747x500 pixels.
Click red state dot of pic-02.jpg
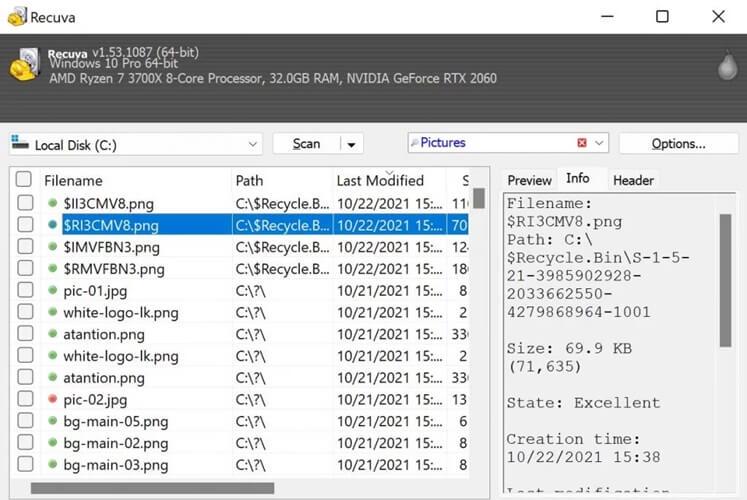(x=53, y=399)
